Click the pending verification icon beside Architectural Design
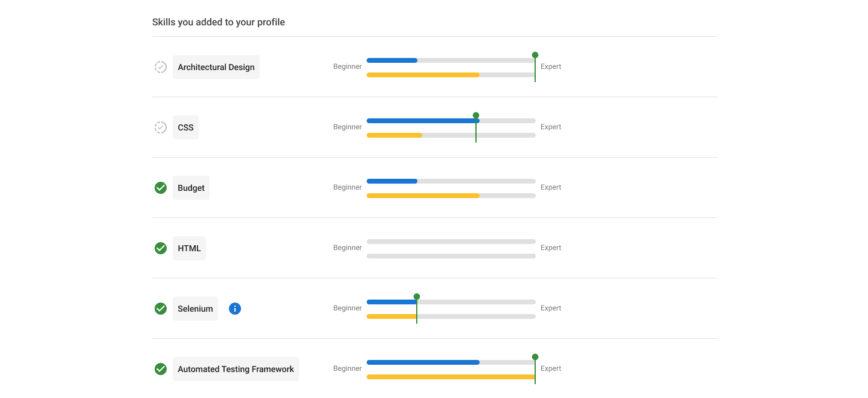 click(161, 67)
